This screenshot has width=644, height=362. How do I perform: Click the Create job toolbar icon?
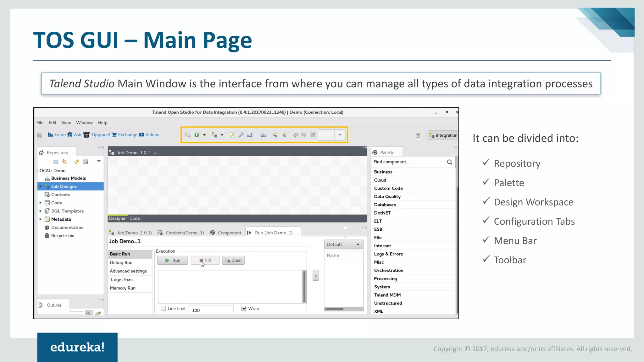point(214,135)
